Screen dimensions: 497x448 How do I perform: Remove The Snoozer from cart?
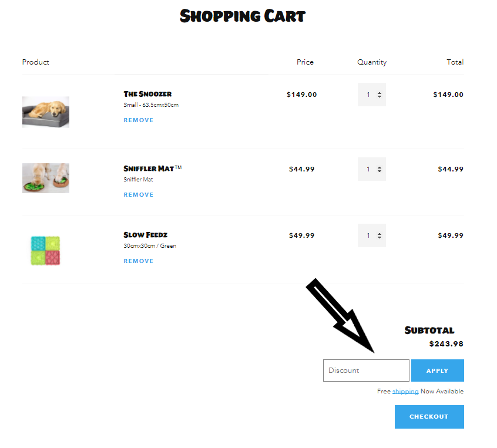(139, 120)
